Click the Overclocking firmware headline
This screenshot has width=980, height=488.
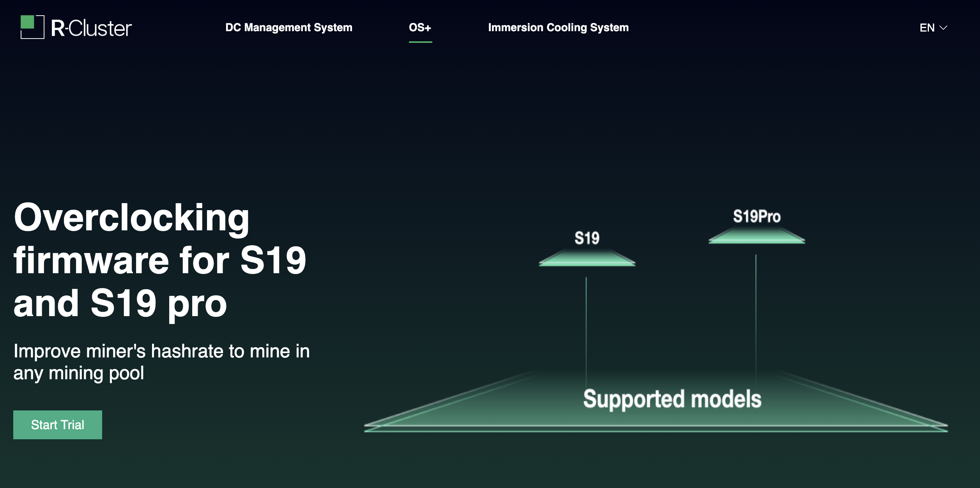[160, 260]
